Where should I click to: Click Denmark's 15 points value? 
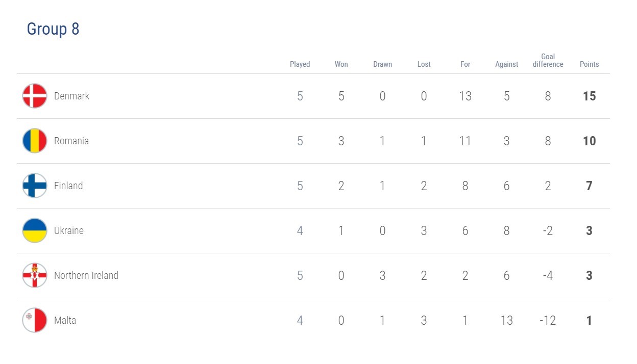coord(590,96)
